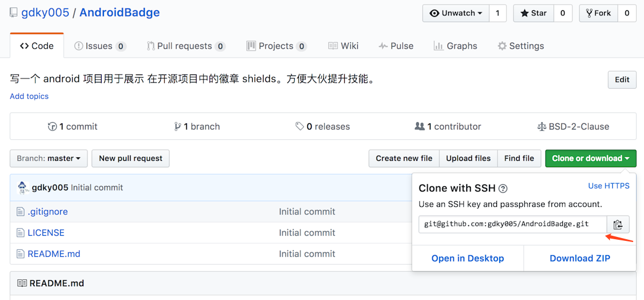Click the New pull request button
The height and width of the screenshot is (300, 644).
[131, 158]
